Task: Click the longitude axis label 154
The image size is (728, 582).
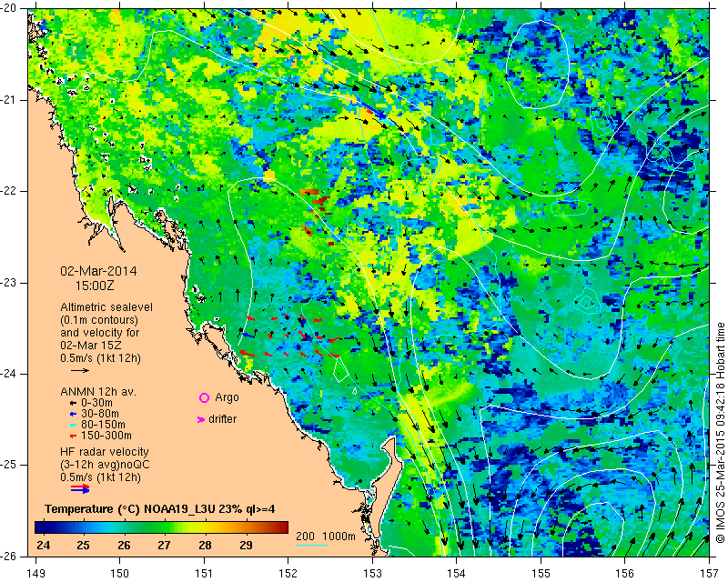Action: [x=457, y=574]
